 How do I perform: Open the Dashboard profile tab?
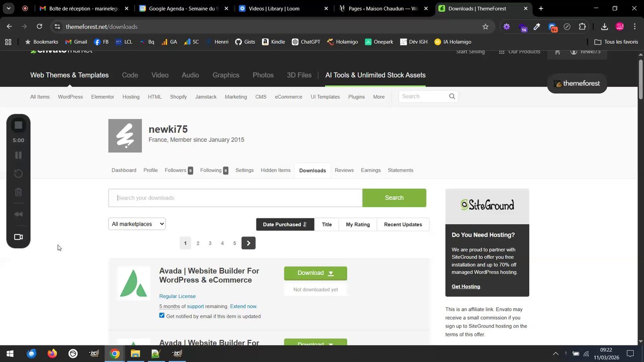coord(124,170)
